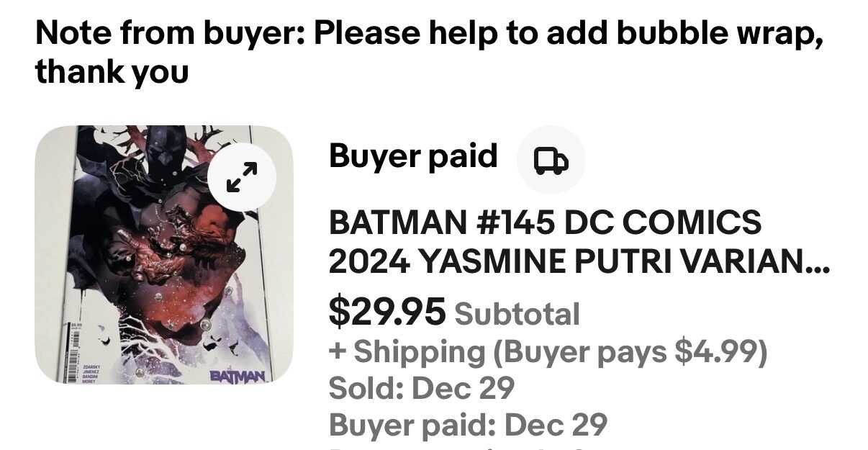Viewport: 868px width, 450px height.
Task: Click the "Buyer paid: Dec 29" date line
Action: (x=468, y=425)
